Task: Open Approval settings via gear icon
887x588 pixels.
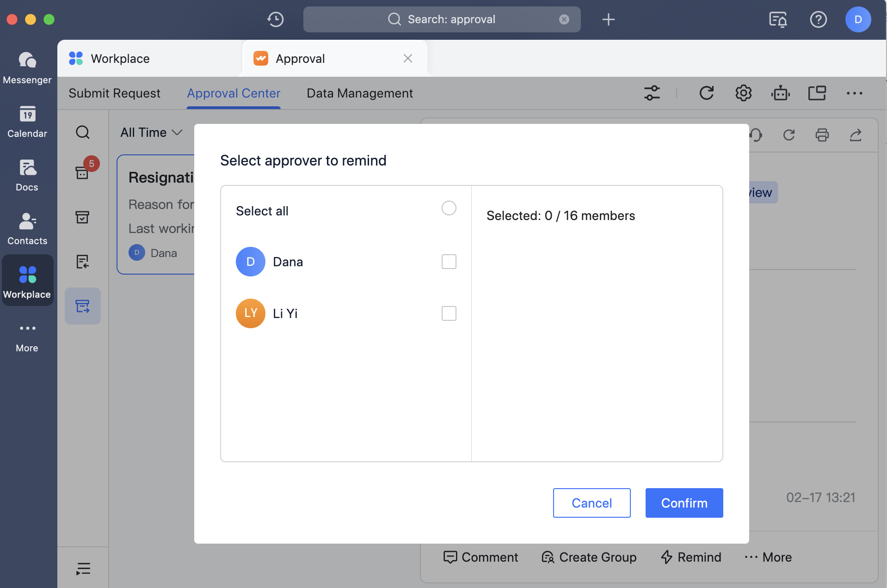Action: click(x=743, y=93)
